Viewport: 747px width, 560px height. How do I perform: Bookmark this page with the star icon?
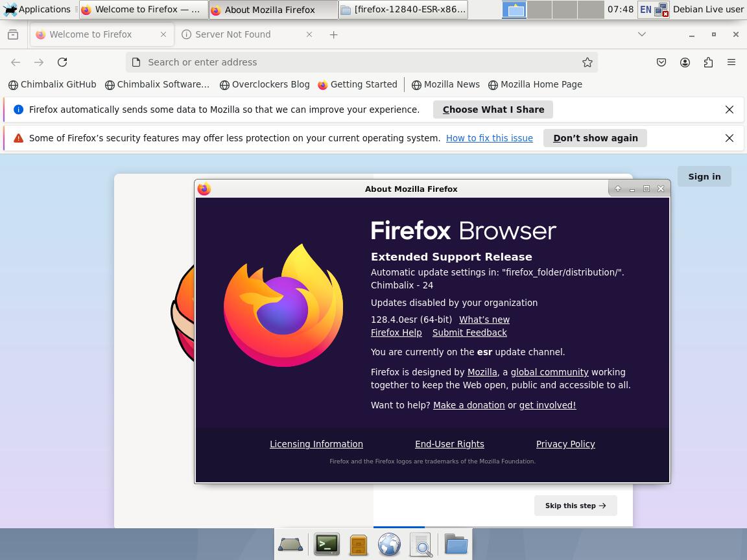[x=587, y=62]
